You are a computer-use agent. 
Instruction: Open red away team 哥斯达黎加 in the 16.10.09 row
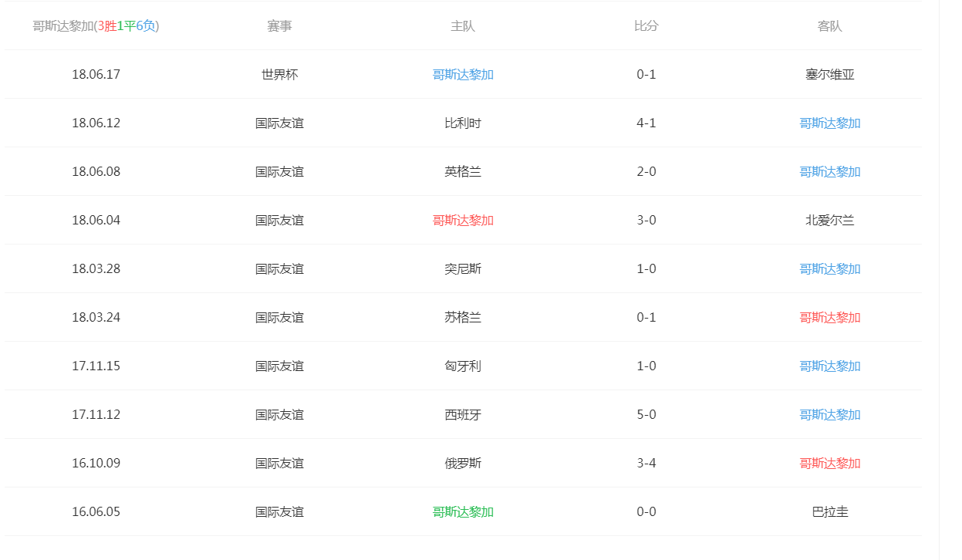tap(830, 464)
